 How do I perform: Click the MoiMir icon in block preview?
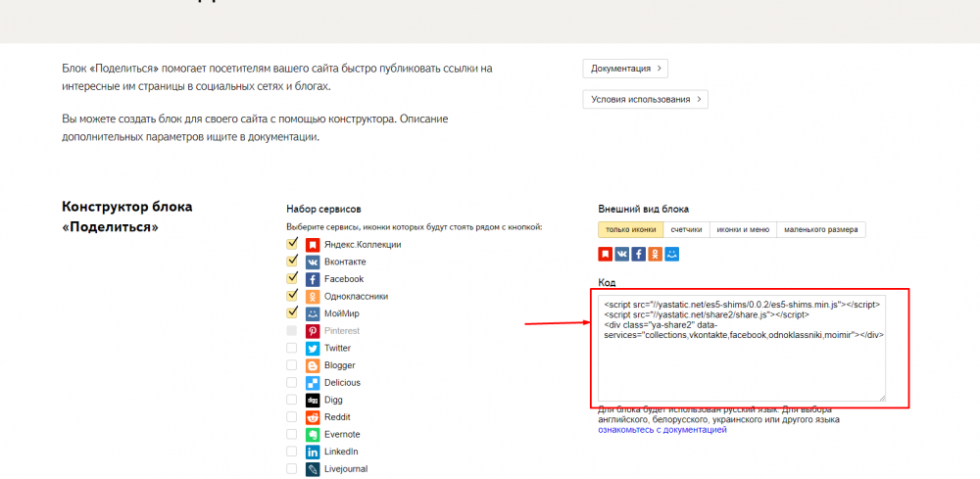click(x=672, y=255)
